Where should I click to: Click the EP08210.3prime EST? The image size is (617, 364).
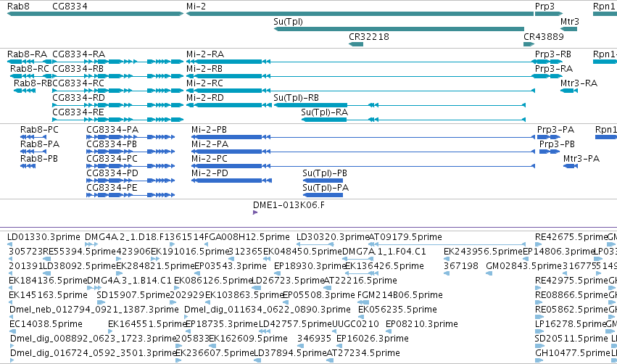coord(389,331)
